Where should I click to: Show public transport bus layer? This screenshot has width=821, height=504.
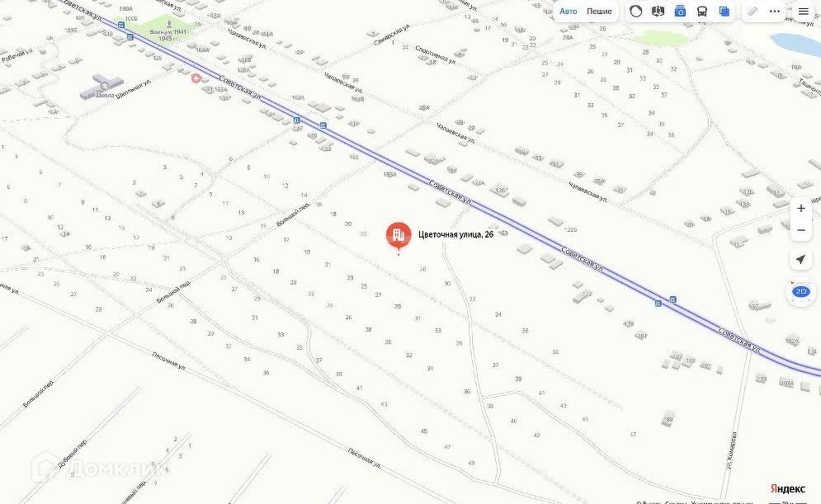click(x=702, y=11)
